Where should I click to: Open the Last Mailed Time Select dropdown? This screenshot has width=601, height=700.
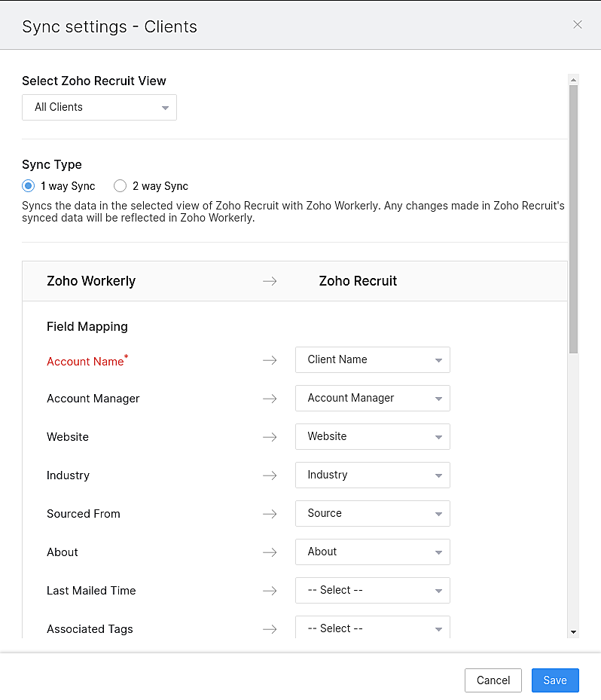click(373, 590)
